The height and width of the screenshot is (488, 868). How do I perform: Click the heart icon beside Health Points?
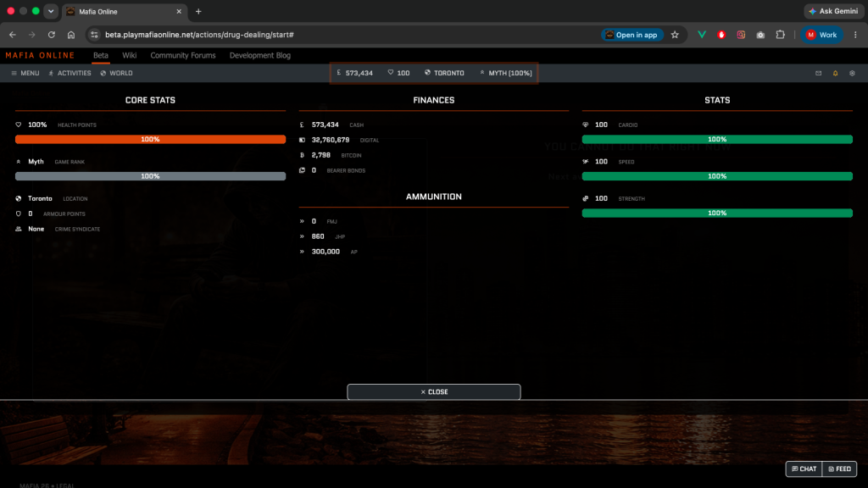tap(19, 125)
